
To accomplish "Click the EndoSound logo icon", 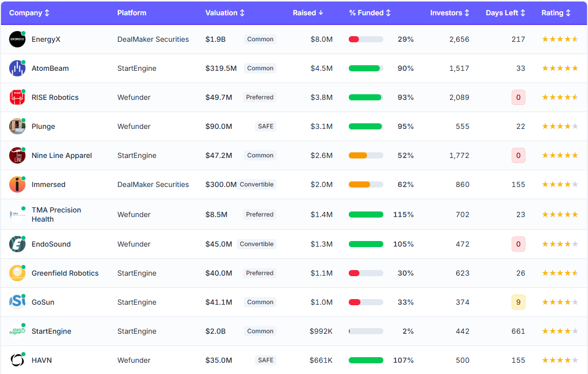I will [x=17, y=244].
